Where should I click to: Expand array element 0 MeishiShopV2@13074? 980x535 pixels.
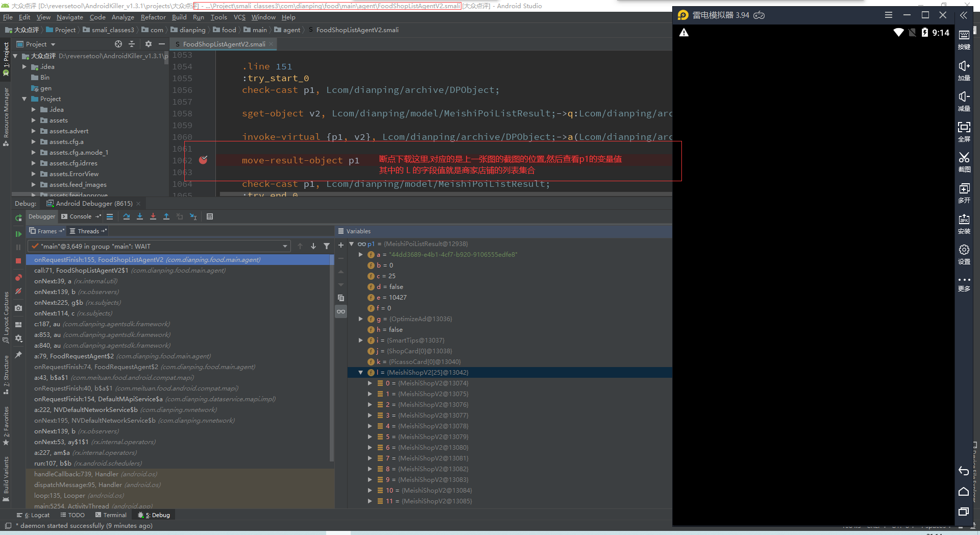point(370,383)
